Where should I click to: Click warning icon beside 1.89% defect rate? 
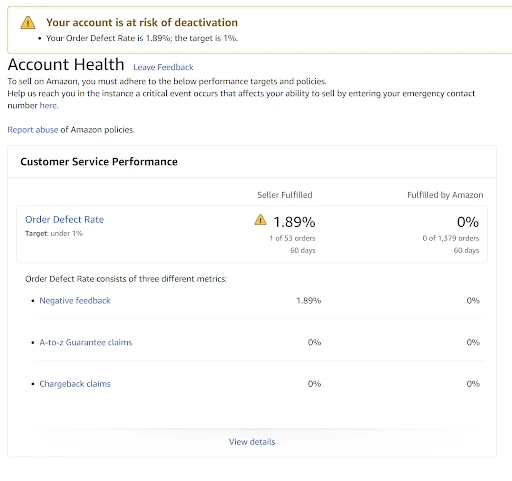point(260,220)
